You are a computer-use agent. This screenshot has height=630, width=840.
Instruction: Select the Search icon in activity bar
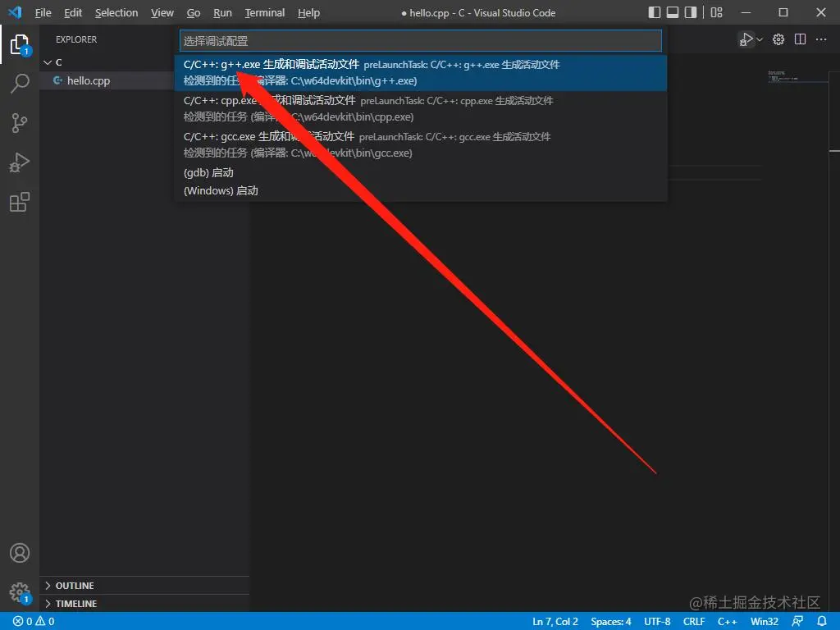click(x=20, y=84)
